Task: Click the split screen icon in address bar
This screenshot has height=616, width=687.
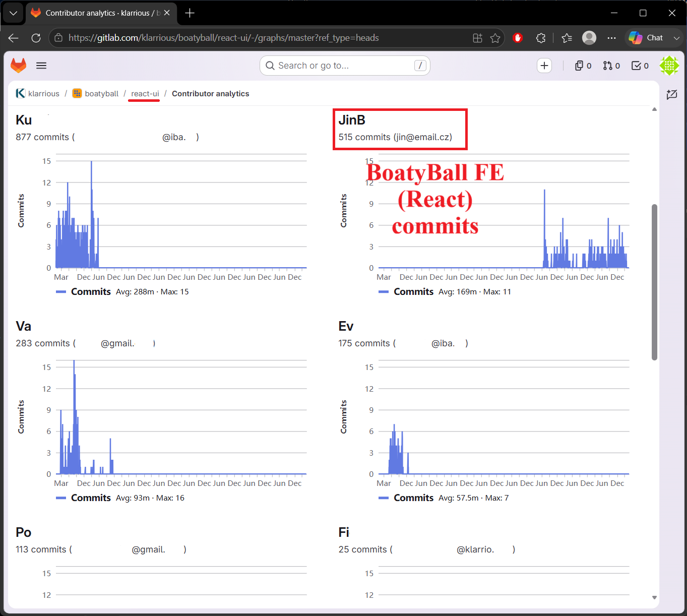Action: coord(477,38)
